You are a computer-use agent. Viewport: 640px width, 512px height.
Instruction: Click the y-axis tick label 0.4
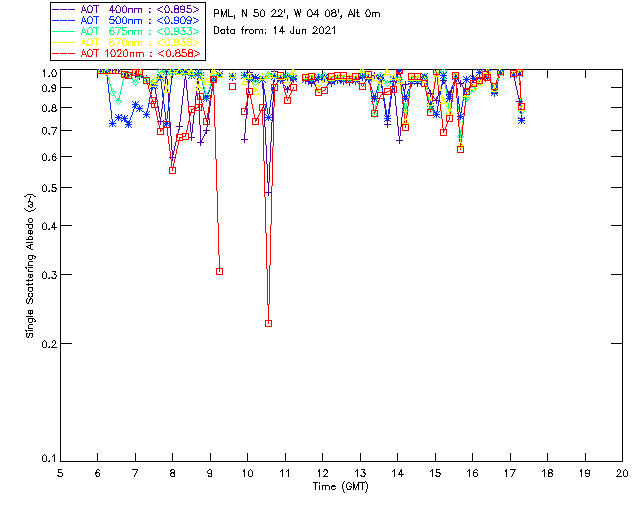[49, 226]
